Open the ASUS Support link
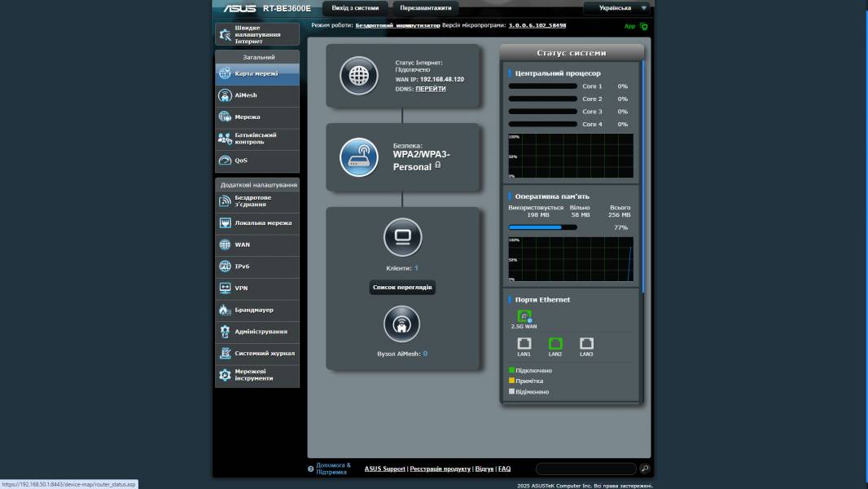The height and width of the screenshot is (489, 868). pos(384,469)
